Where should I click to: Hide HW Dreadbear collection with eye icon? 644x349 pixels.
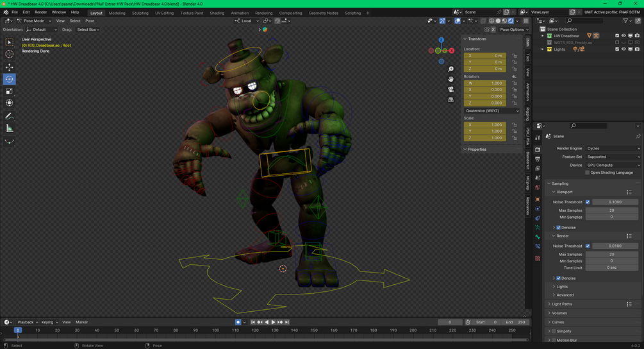(623, 36)
